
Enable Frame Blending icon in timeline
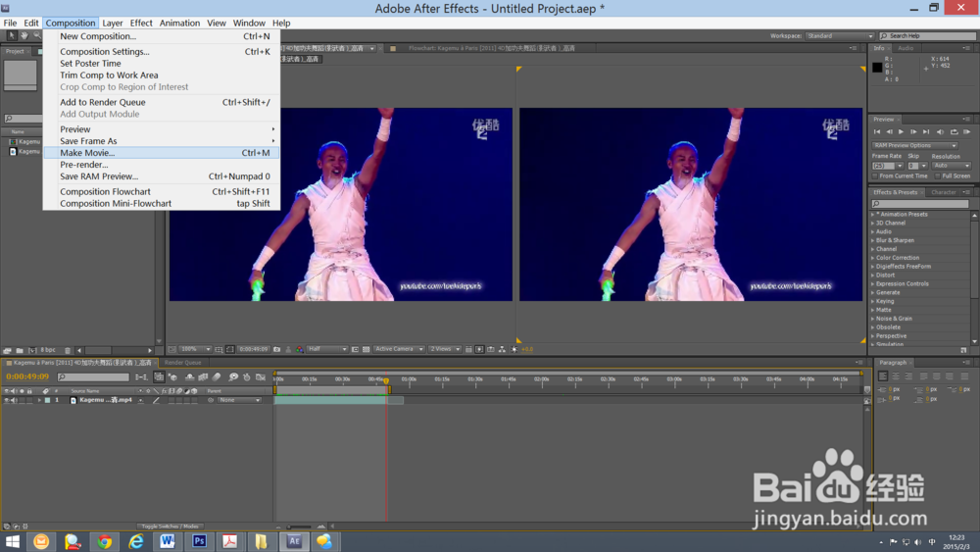[203, 376]
